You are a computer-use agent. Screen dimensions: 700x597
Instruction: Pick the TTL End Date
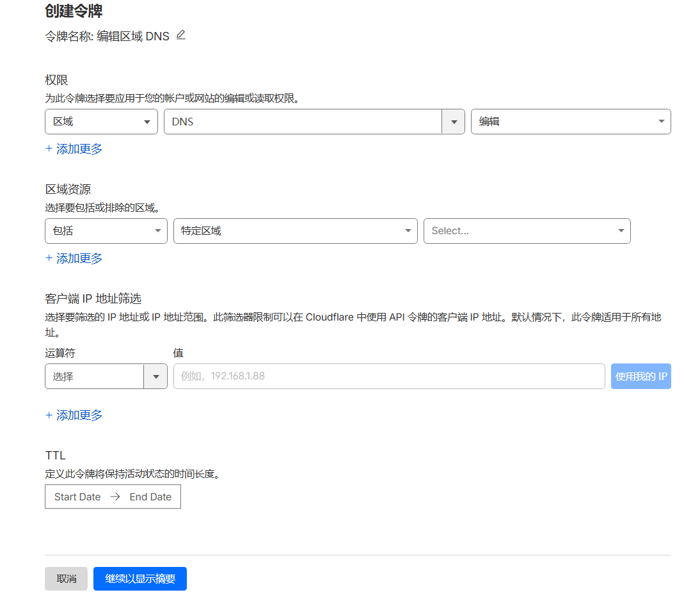coord(150,497)
